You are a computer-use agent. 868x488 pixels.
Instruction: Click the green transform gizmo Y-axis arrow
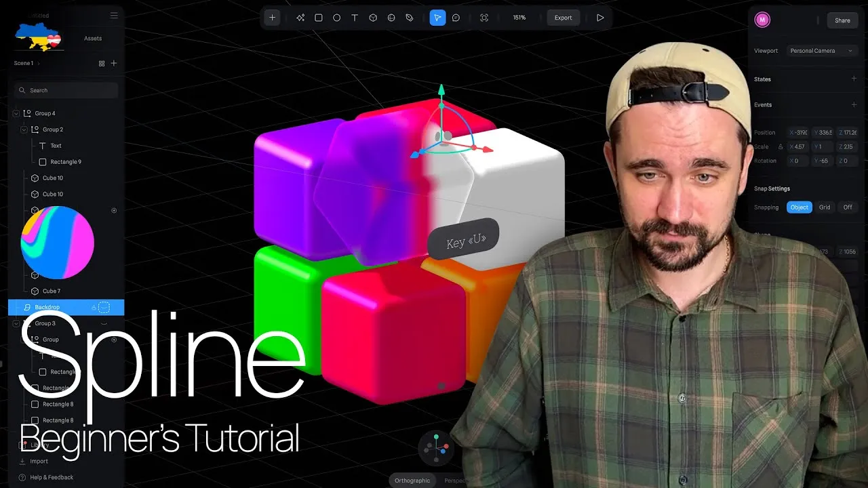tap(441, 90)
